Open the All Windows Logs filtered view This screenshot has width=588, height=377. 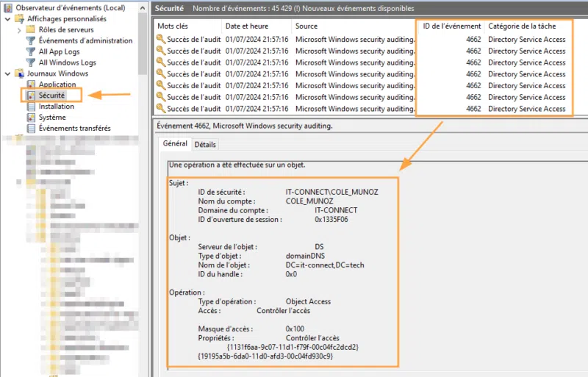[68, 62]
